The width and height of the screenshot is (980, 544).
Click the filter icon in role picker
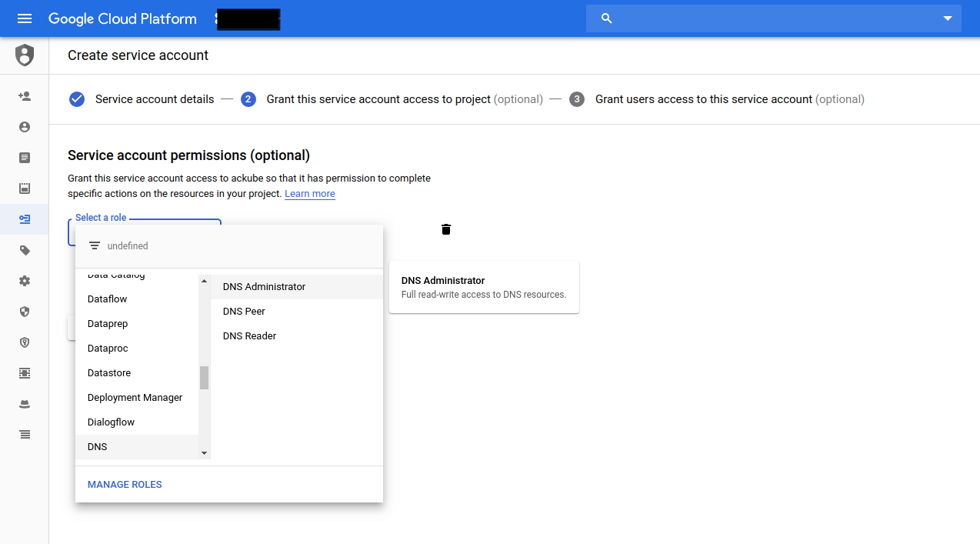(x=95, y=246)
